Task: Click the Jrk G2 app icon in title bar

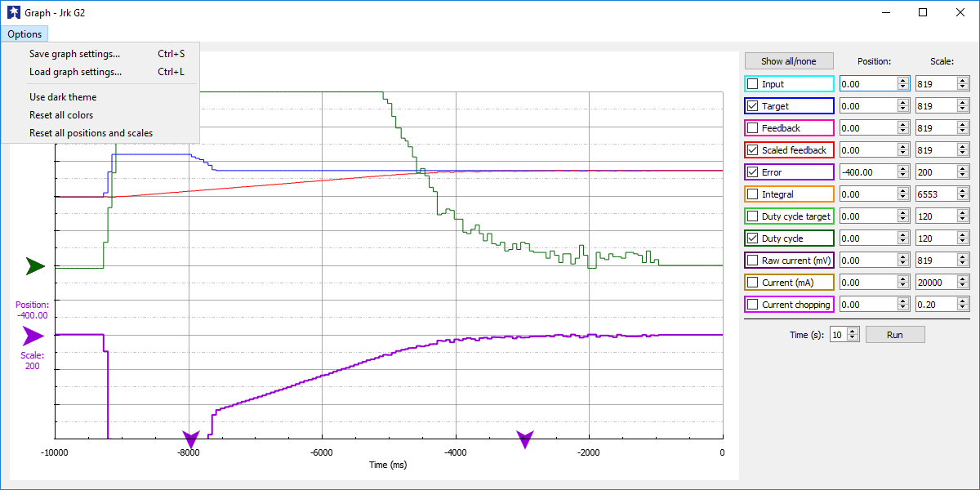Action: pos(13,12)
